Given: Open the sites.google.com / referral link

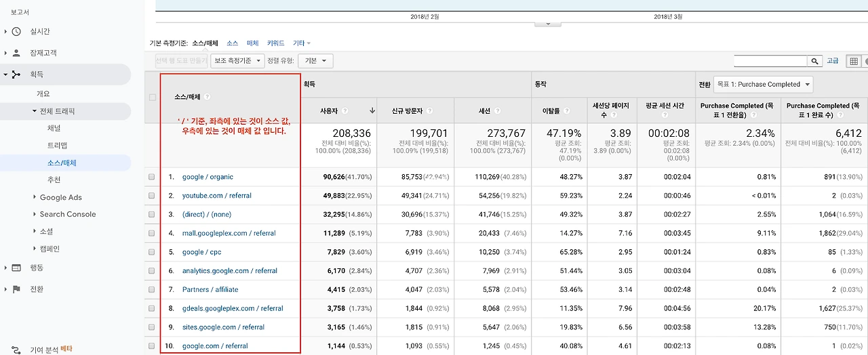Looking at the screenshot, I should click(x=223, y=327).
